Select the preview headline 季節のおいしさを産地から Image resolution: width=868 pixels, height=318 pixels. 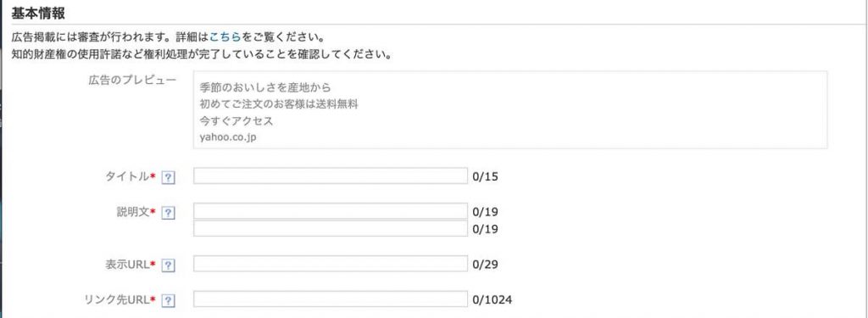click(x=265, y=87)
